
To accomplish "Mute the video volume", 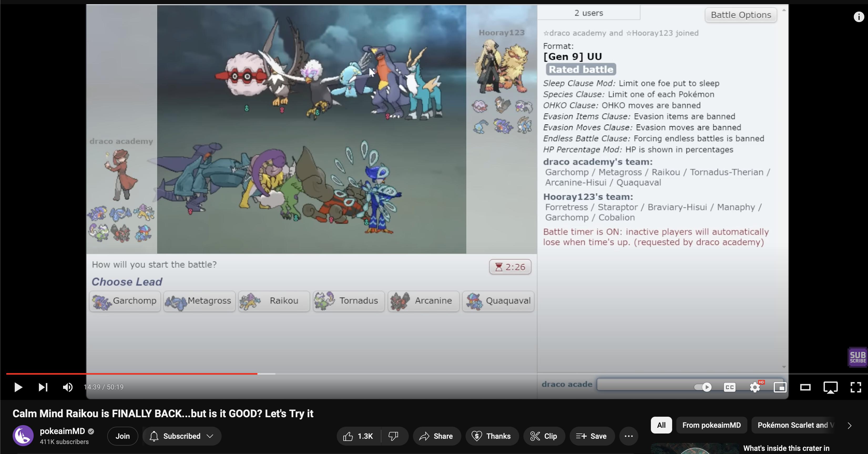I will click(67, 387).
